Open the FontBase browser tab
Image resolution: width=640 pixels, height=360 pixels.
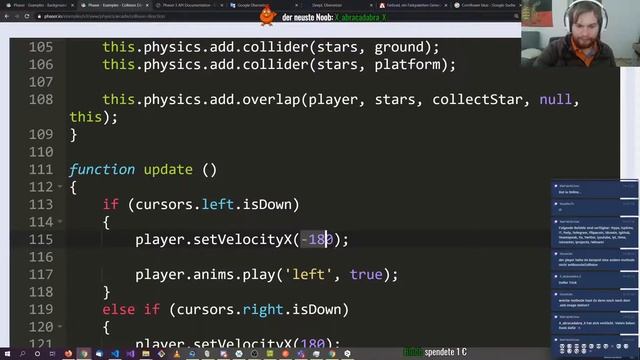coord(413,5)
